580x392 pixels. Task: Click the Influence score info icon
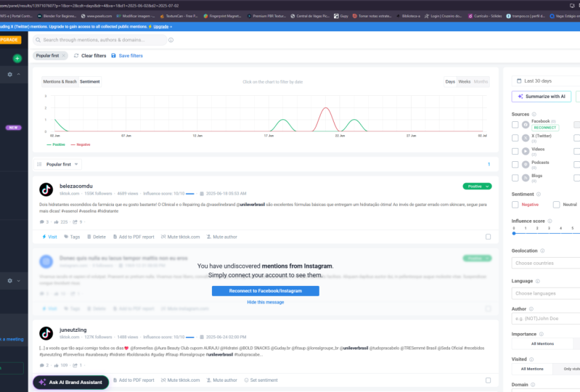click(550, 221)
